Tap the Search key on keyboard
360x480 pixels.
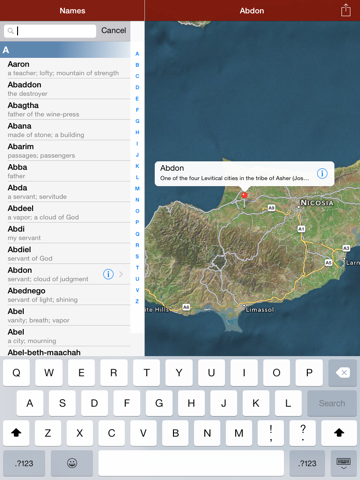(x=332, y=403)
